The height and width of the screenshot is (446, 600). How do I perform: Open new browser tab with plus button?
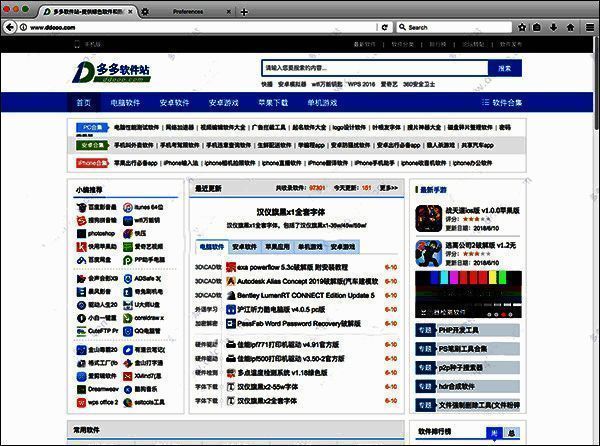[x=245, y=10]
